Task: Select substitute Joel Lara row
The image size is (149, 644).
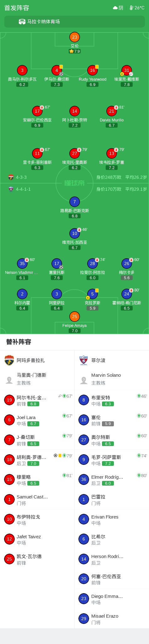Action: pos(37,420)
